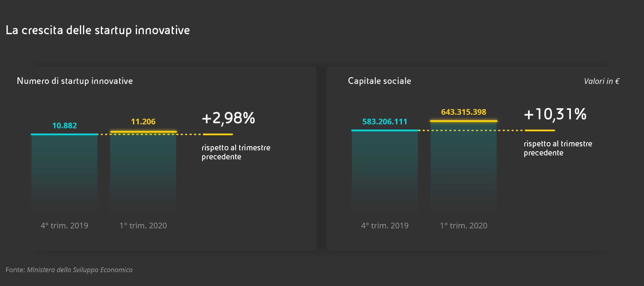Select the "Numero di startup innovative" heading
This screenshot has width=644, height=286.
tap(75, 81)
